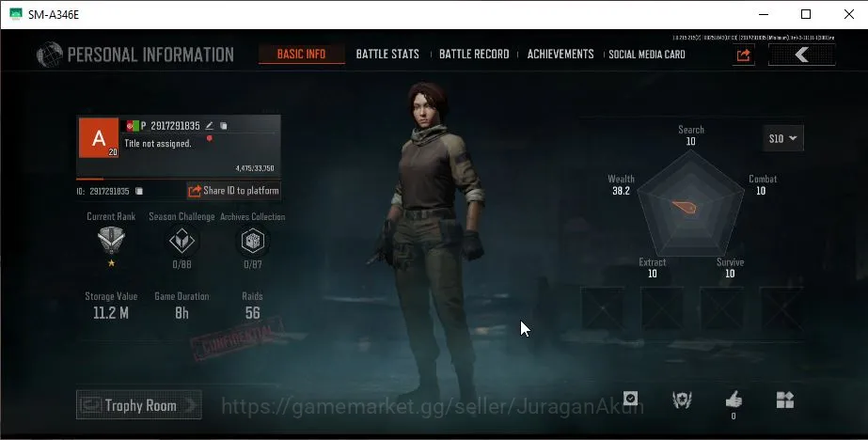Give a like with the thumbs-up icon
Screen dimensions: 868x440
pos(734,399)
